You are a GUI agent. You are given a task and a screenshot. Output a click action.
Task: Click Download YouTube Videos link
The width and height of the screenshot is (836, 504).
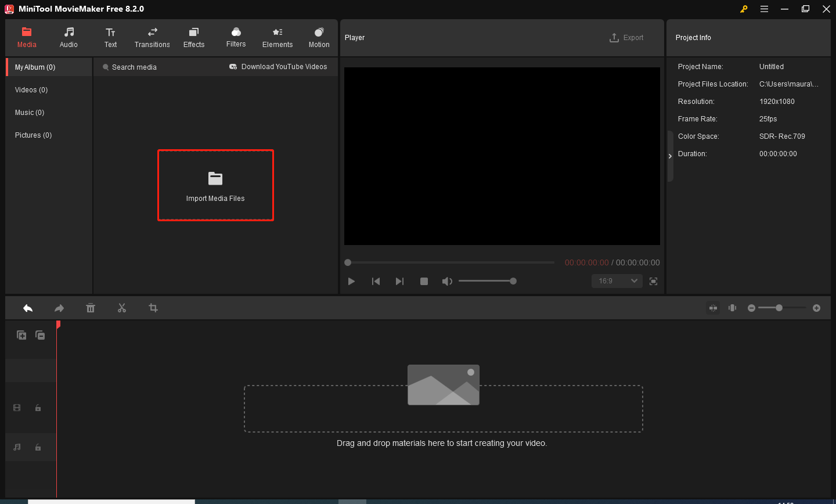278,67
